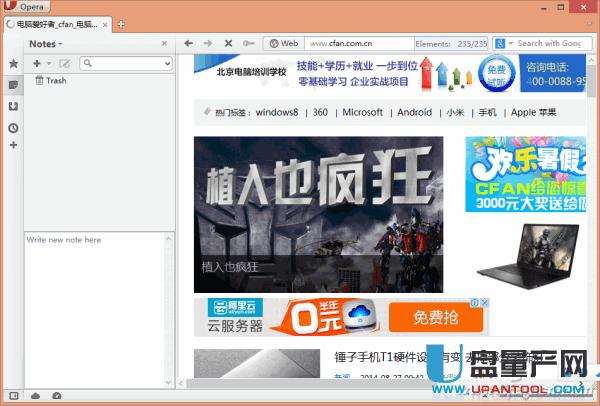Go forward to next page
The image size is (600, 406).
point(208,43)
